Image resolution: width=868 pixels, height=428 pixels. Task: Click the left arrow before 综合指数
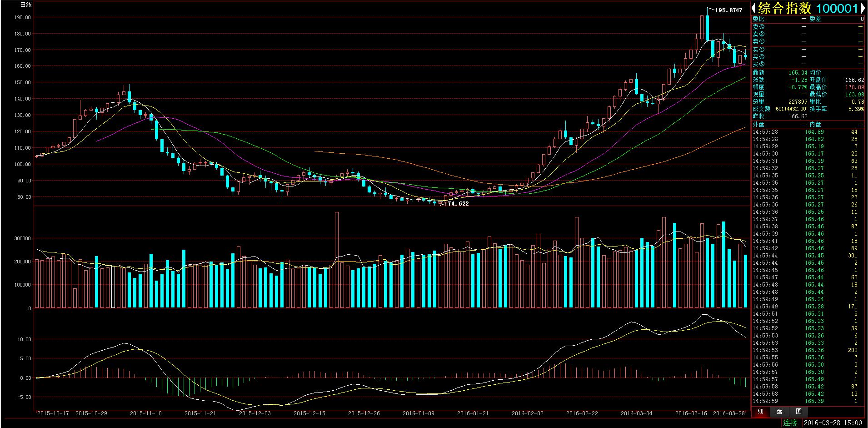click(754, 8)
